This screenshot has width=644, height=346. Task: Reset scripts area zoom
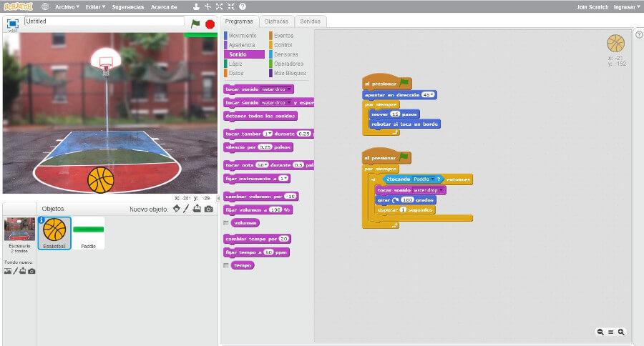pos(611,332)
